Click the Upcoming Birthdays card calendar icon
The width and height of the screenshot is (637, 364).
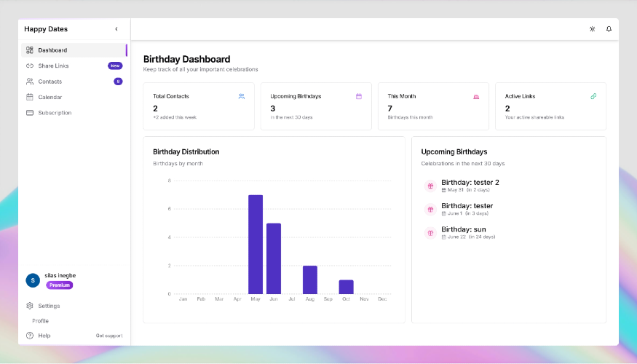[359, 96]
